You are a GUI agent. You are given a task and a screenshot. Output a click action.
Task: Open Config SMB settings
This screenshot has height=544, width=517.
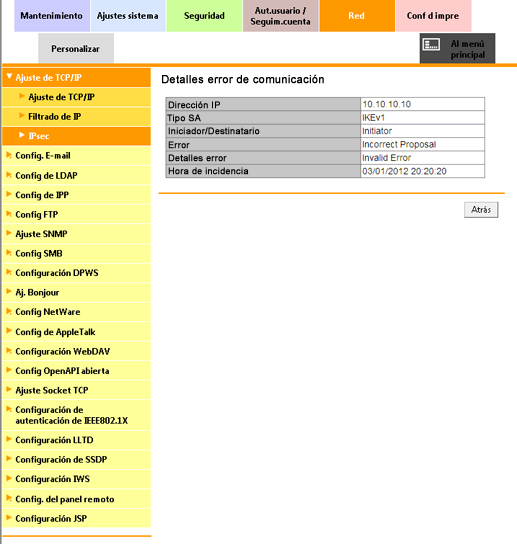(x=76, y=253)
